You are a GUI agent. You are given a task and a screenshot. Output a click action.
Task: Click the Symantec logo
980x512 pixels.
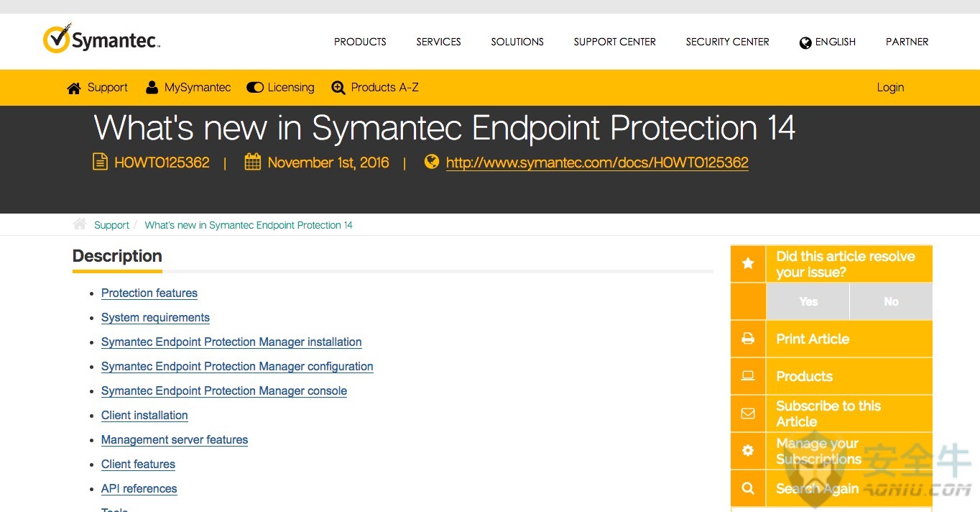pos(101,39)
